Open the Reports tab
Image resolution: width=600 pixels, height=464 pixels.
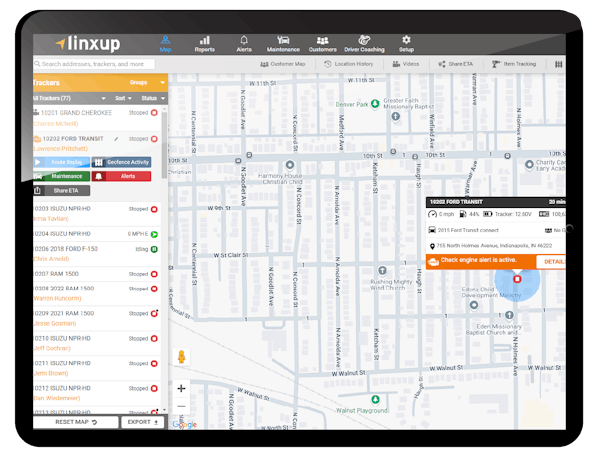(x=204, y=44)
